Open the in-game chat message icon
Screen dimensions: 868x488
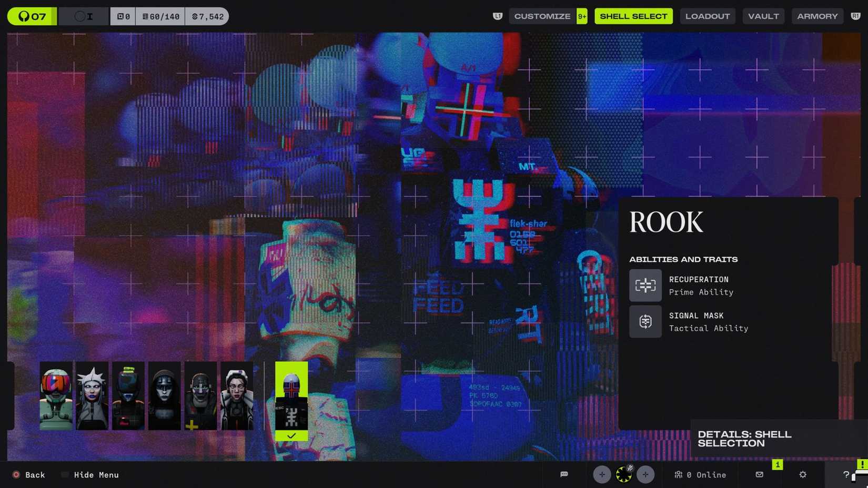click(x=564, y=475)
